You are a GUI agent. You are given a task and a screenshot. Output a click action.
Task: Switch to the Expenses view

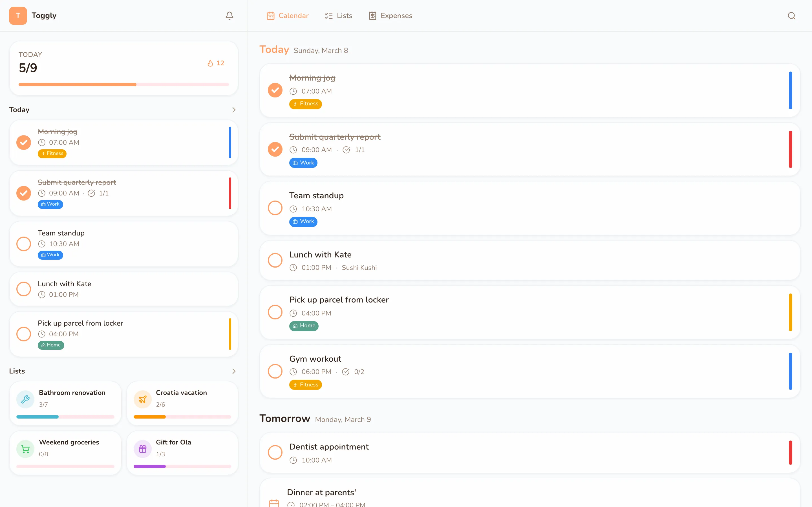point(390,15)
